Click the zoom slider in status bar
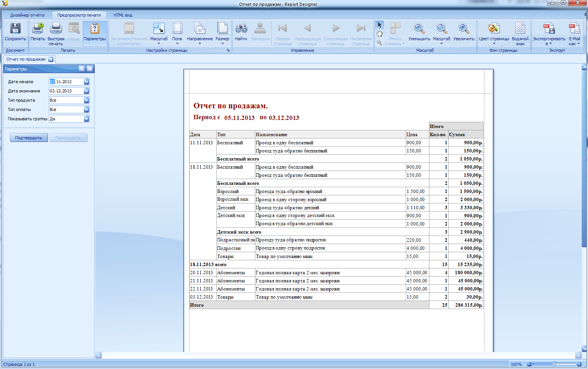This screenshot has height=369, width=588. pyautogui.click(x=554, y=364)
